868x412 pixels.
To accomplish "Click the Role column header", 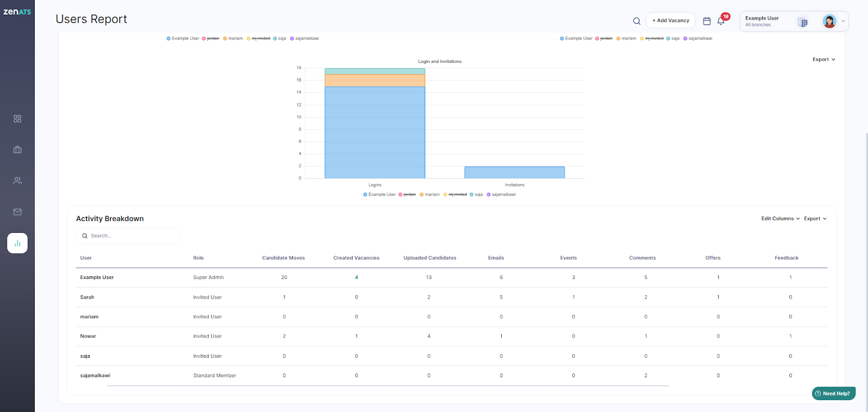I will (x=199, y=258).
